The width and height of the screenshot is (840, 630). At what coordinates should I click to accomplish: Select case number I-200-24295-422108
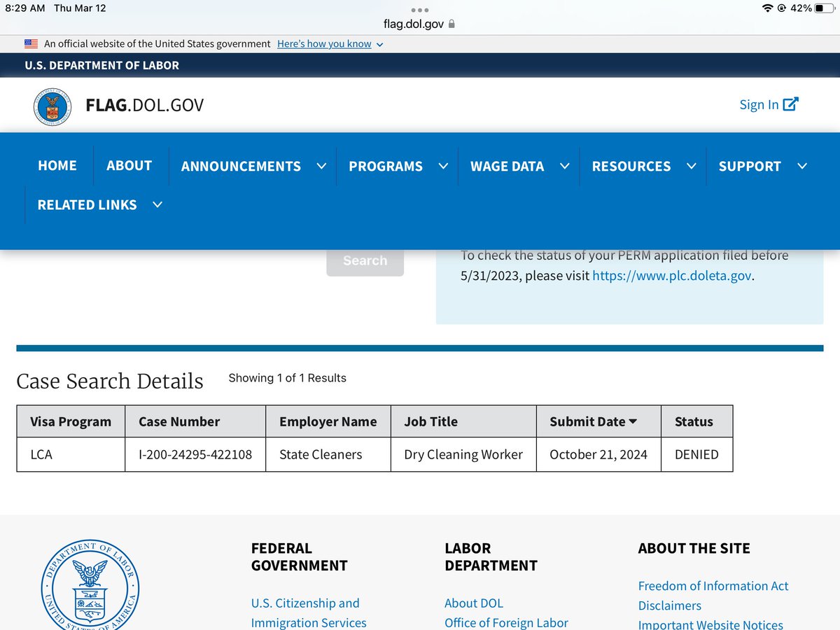[195, 454]
